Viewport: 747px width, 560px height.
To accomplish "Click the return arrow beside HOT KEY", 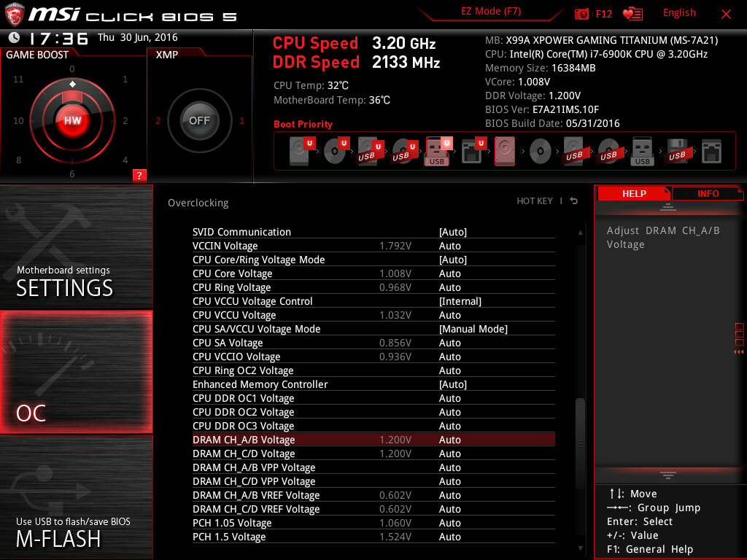I will 574,201.
